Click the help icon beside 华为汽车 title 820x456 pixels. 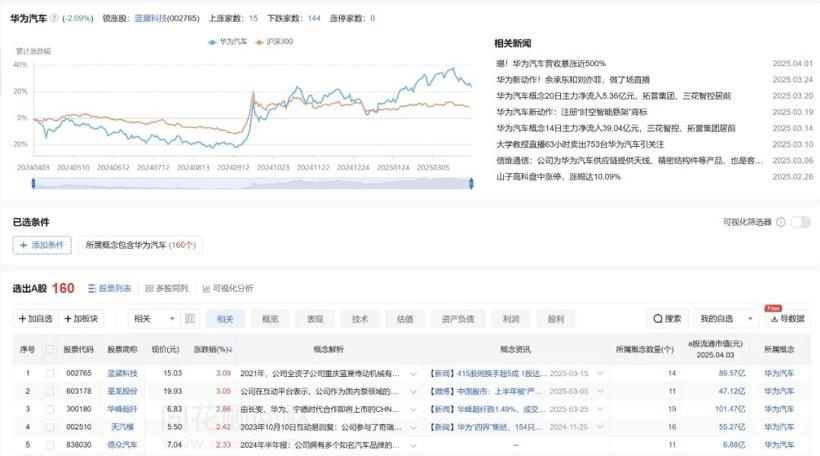[55, 18]
